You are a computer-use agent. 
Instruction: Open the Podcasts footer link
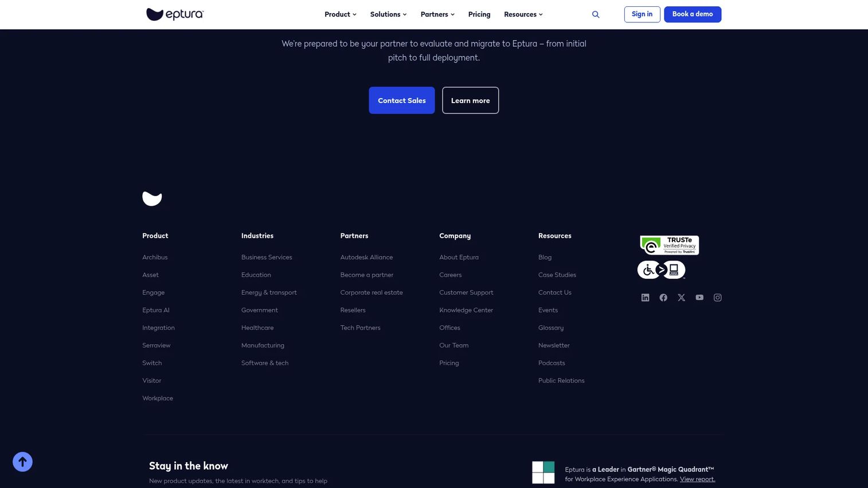(x=552, y=363)
